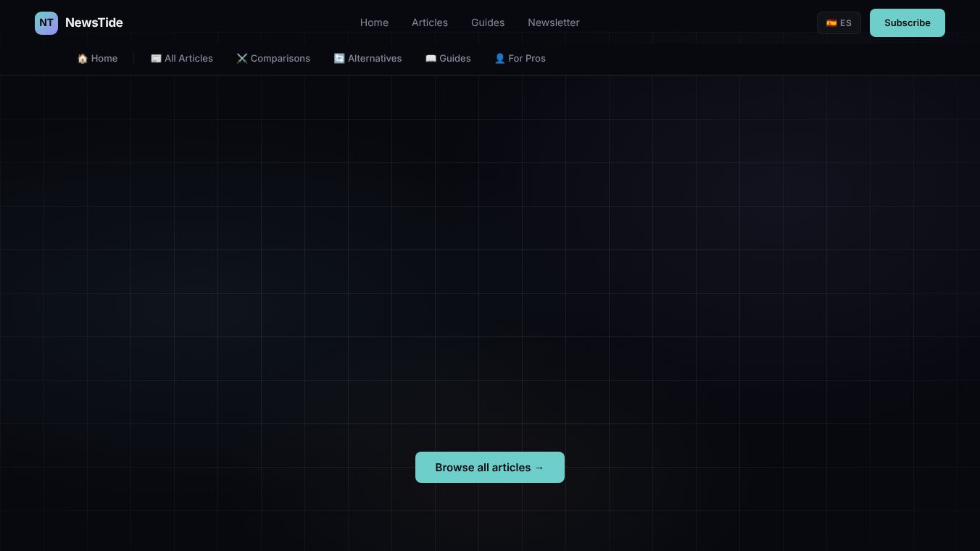
Task: Click the person silhouette For Pros icon
Action: click(499, 59)
